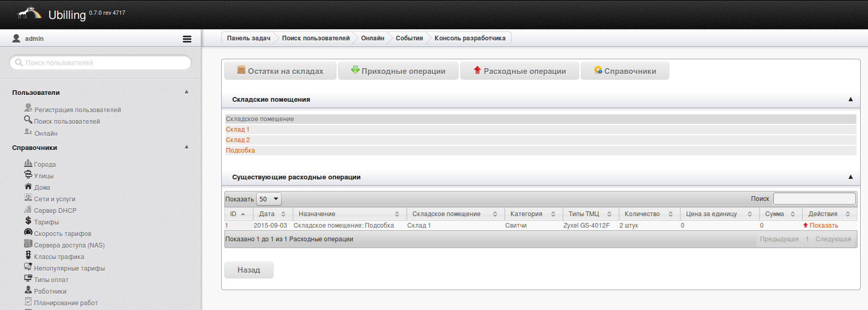Click the hamburger menu icon next to admin
This screenshot has height=310, width=868.
click(x=187, y=39)
